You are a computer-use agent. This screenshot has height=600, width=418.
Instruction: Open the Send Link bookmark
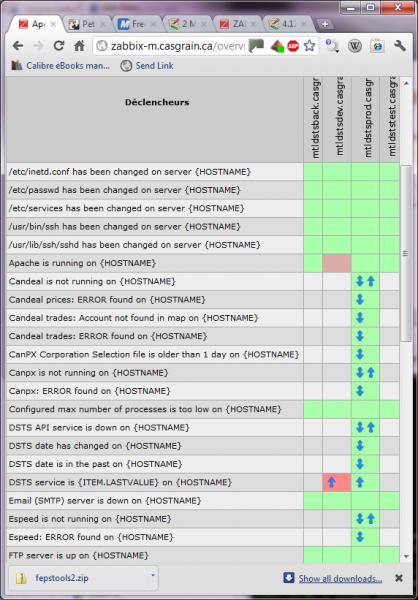[x=147, y=66]
